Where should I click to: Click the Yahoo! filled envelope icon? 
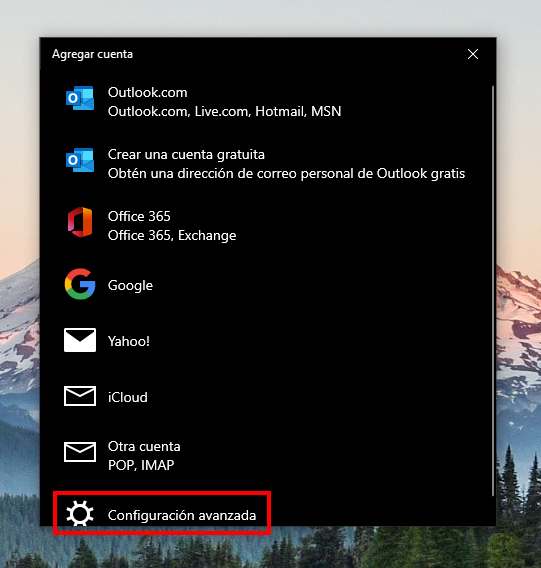[x=80, y=340]
